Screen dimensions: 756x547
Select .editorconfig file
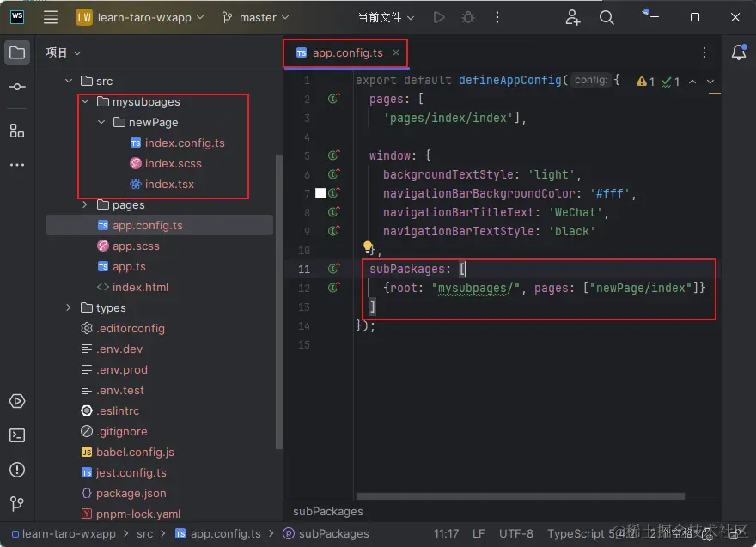tap(123, 328)
